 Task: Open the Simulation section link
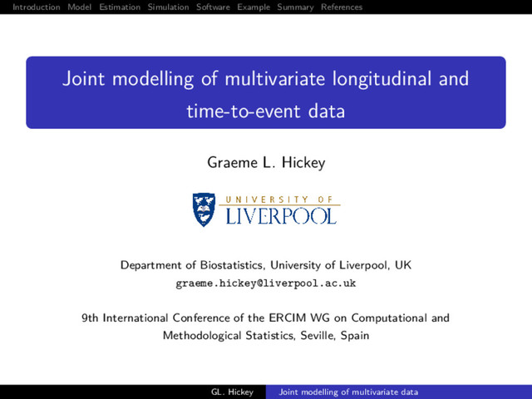(x=168, y=7)
